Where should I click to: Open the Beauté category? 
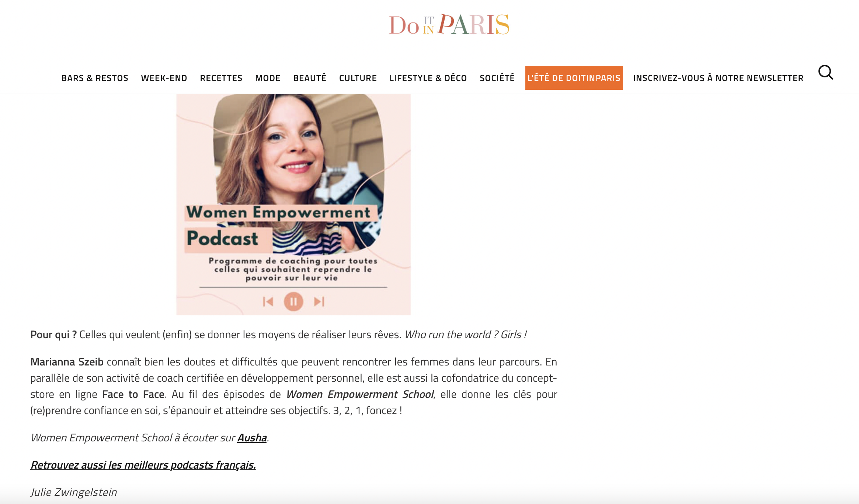click(x=310, y=78)
